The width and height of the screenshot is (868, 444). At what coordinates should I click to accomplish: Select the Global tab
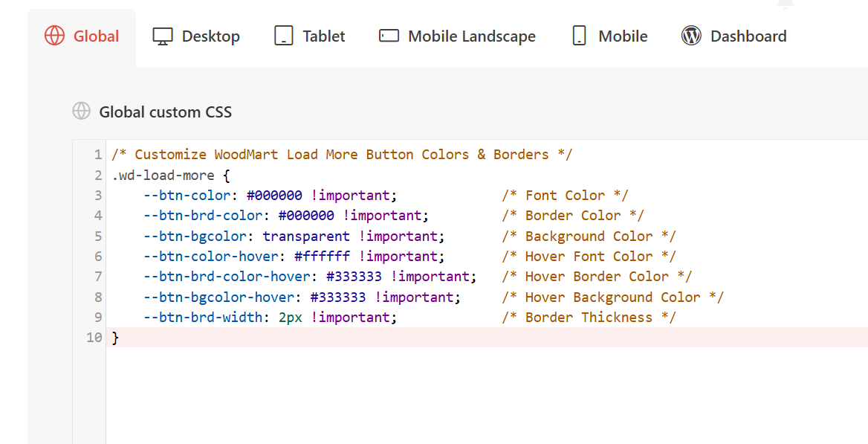pyautogui.click(x=82, y=36)
